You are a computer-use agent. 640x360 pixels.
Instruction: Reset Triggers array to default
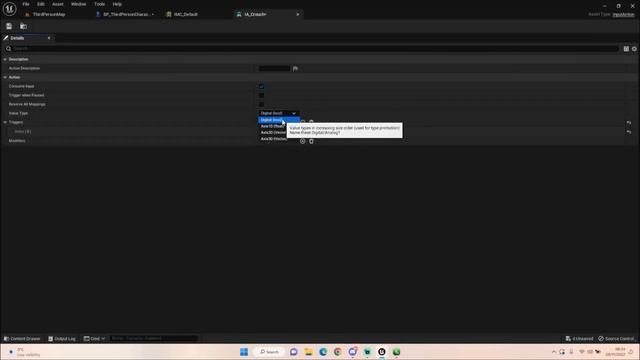[629, 122]
